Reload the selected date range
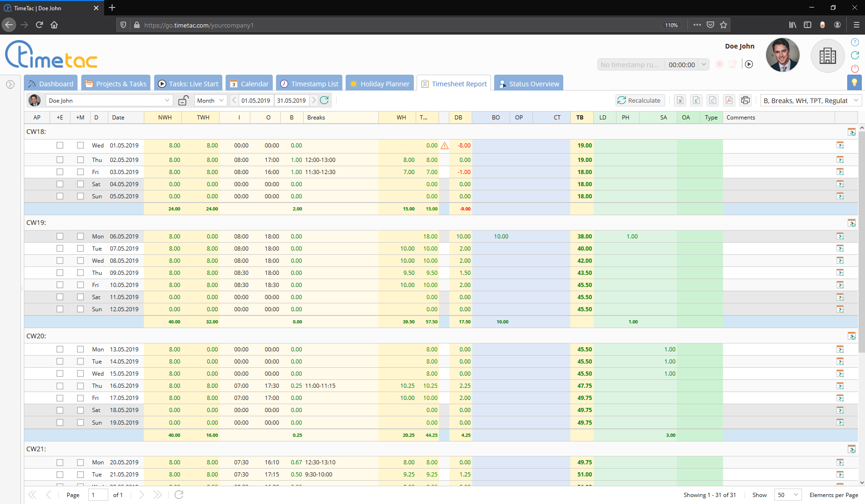The height and width of the screenshot is (504, 865). (325, 100)
